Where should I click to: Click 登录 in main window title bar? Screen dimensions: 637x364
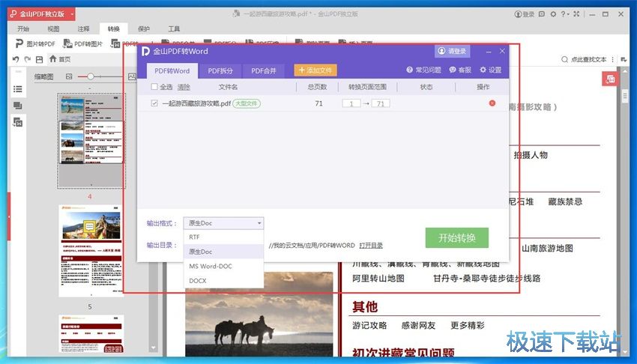[x=525, y=14]
